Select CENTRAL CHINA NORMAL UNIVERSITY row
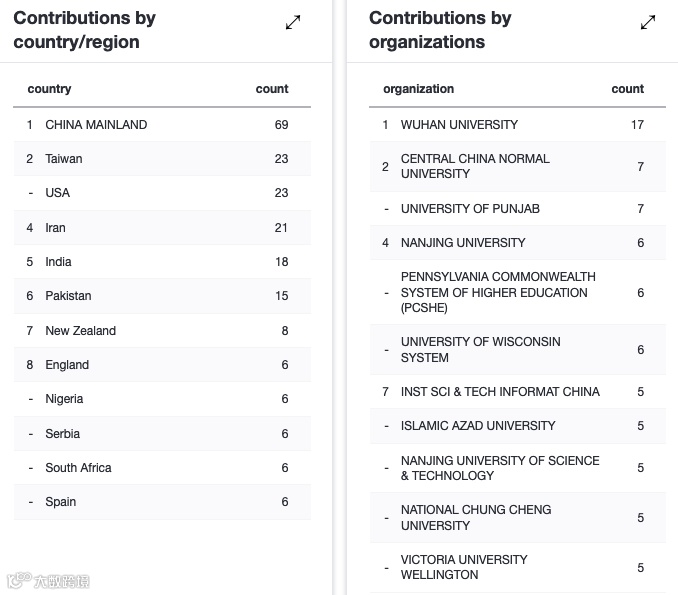Image resolution: width=678 pixels, height=595 pixels. click(x=475, y=166)
